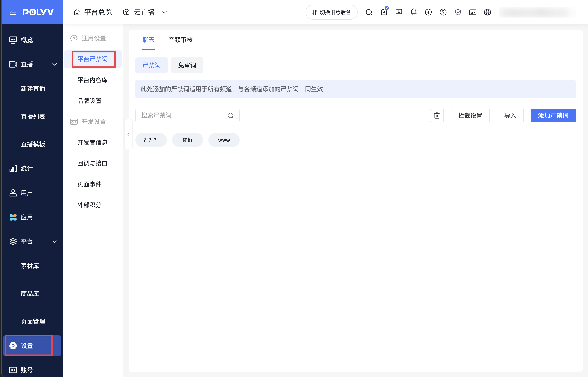Click 切换旧版后台 button
This screenshot has width=588, height=377.
pyautogui.click(x=332, y=12)
